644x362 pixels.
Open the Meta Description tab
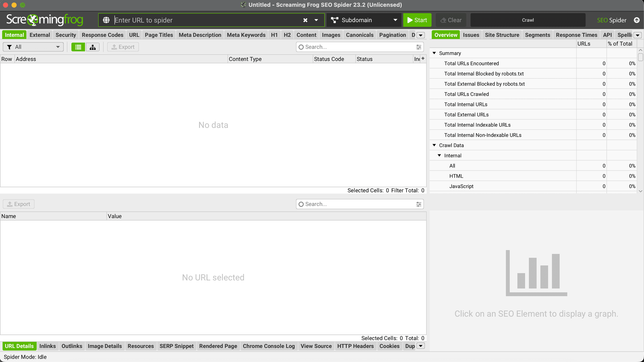(200, 35)
